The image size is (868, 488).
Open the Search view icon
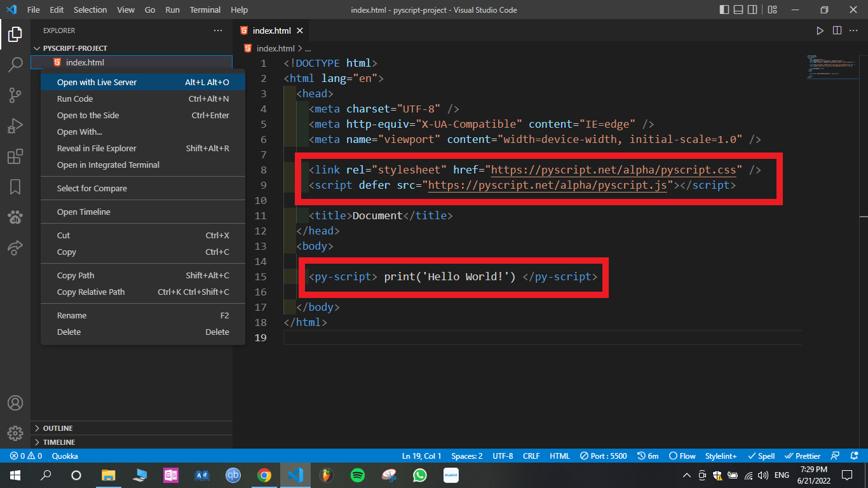pyautogui.click(x=15, y=65)
